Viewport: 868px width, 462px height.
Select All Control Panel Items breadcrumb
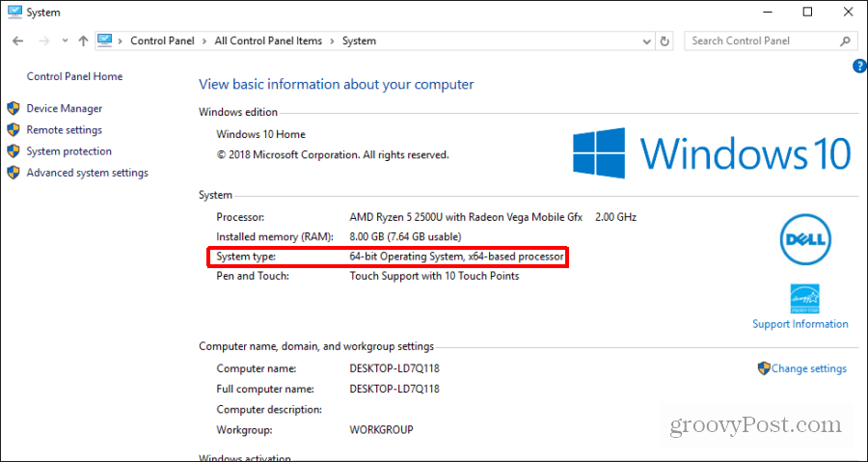[268, 41]
